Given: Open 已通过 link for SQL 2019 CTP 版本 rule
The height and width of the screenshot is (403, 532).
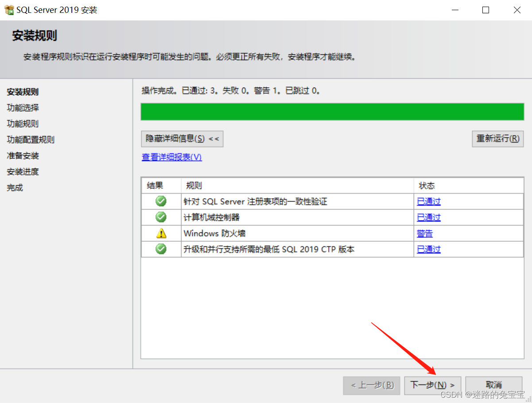Looking at the screenshot, I should coord(429,249).
